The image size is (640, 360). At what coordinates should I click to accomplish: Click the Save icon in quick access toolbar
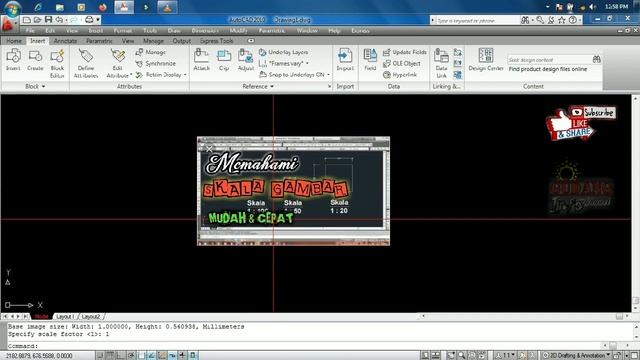coord(48,20)
